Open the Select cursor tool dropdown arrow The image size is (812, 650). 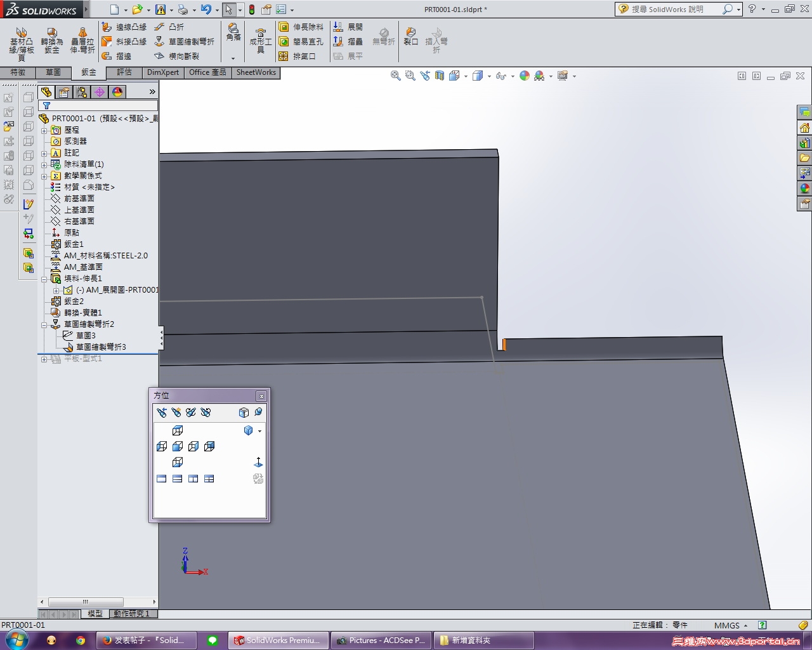[x=240, y=10]
